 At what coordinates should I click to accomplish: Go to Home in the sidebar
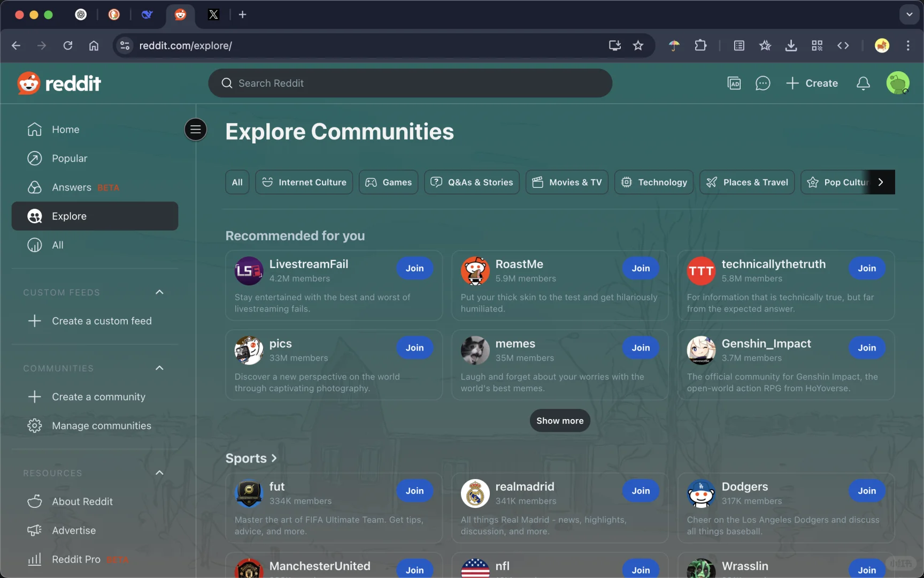click(x=95, y=130)
